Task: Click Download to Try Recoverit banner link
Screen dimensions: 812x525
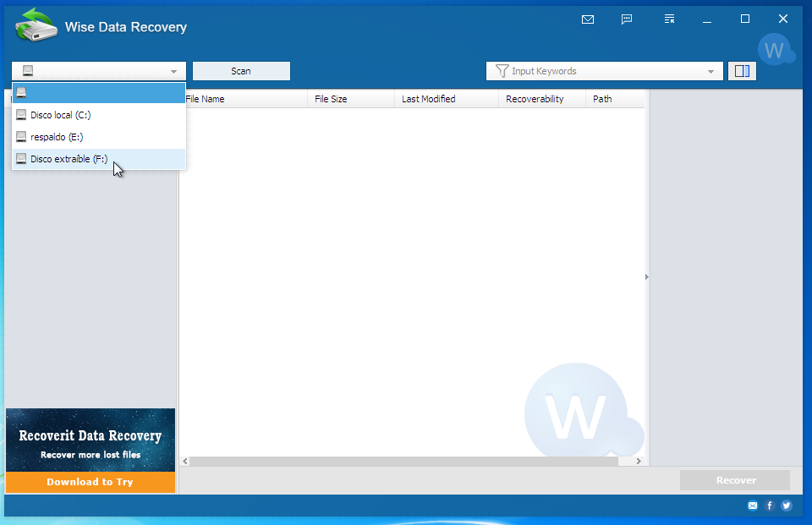Action: click(x=90, y=481)
